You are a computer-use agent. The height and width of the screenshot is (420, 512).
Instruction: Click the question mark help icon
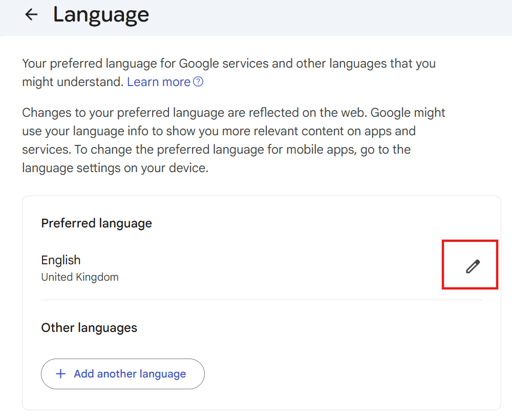(x=198, y=82)
